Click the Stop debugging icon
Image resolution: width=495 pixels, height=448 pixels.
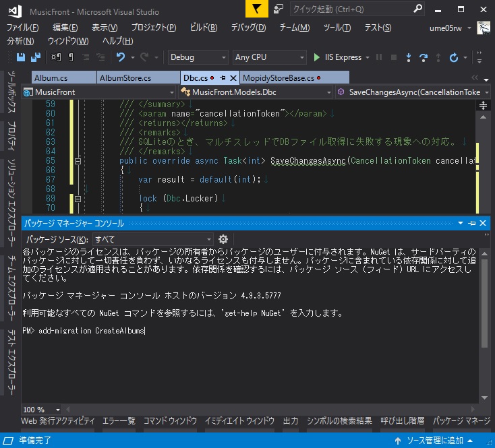[394, 57]
